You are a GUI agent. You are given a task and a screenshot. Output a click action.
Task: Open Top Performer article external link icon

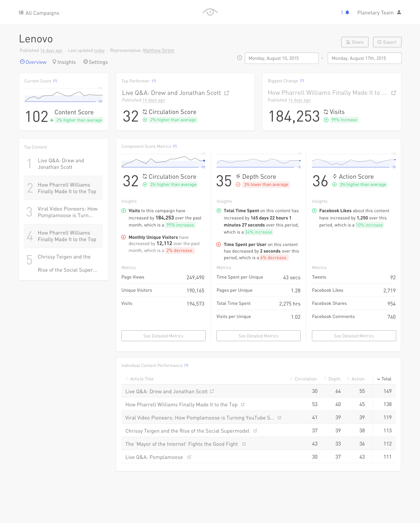[x=227, y=93]
